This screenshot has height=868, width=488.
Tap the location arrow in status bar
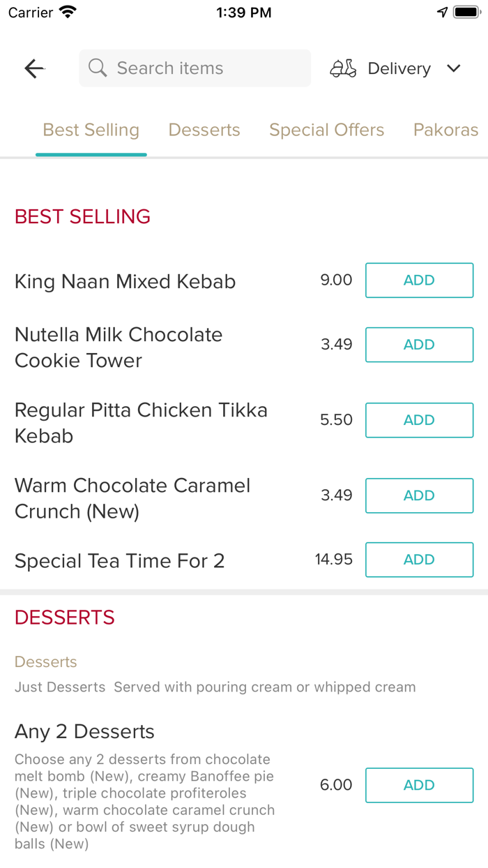coord(442,13)
